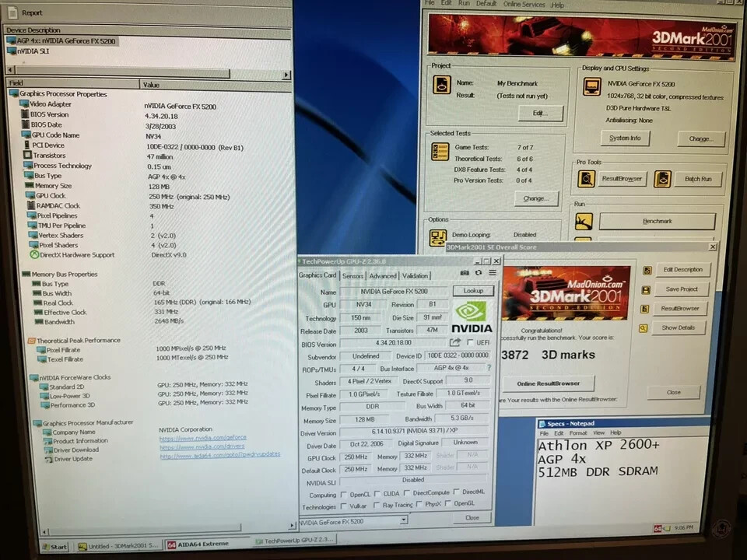
Task: Click the Batch Run icon in Pro Tools
Action: coord(662,179)
